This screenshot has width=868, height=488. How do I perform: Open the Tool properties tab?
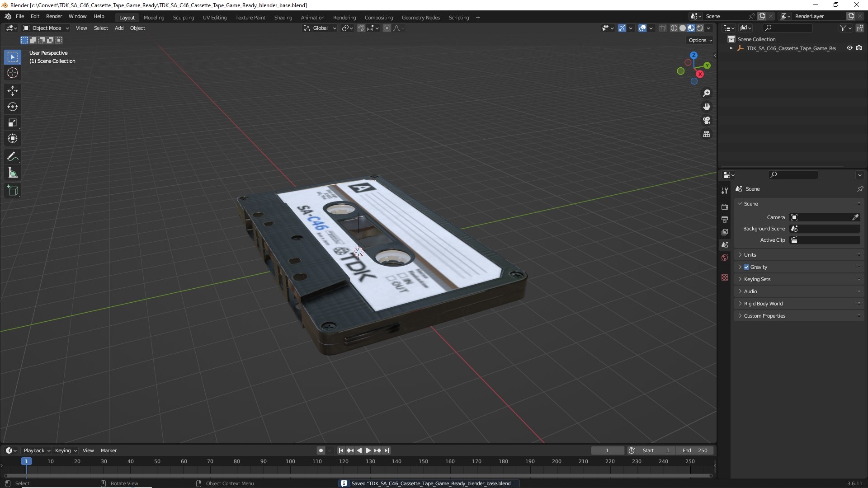point(725,191)
